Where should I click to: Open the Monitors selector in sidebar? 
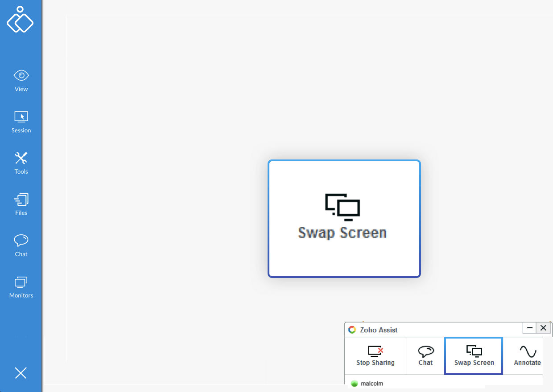coord(21,287)
